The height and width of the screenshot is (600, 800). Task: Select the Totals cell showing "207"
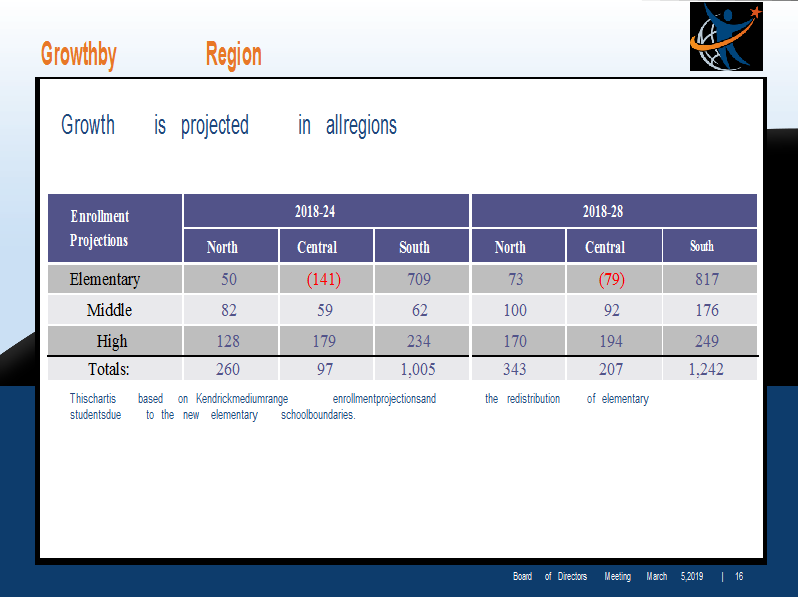coord(614,368)
